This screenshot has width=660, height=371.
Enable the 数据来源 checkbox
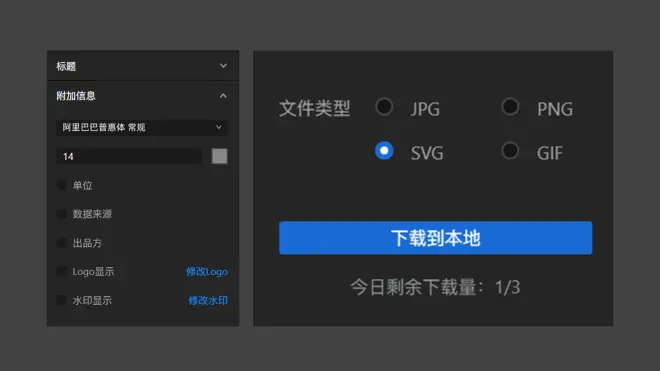[61, 214]
